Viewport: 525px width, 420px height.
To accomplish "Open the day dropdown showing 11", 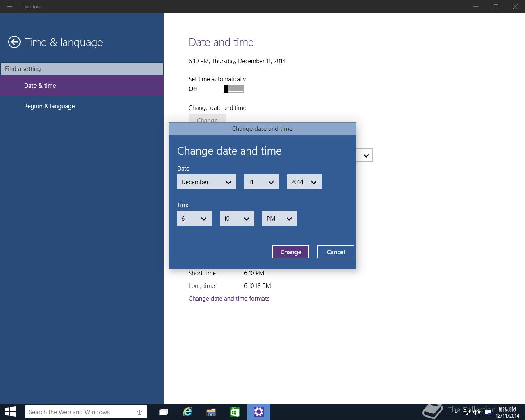I will point(262,182).
